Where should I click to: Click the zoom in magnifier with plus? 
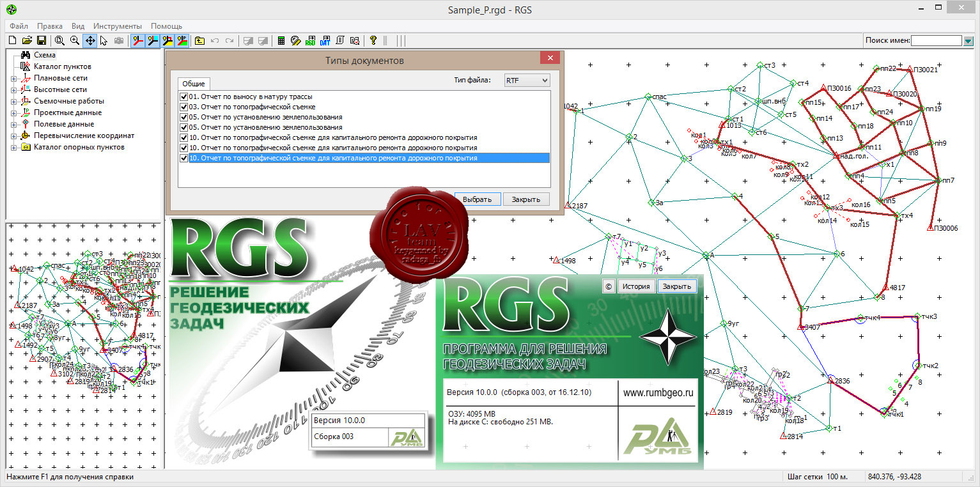point(75,41)
